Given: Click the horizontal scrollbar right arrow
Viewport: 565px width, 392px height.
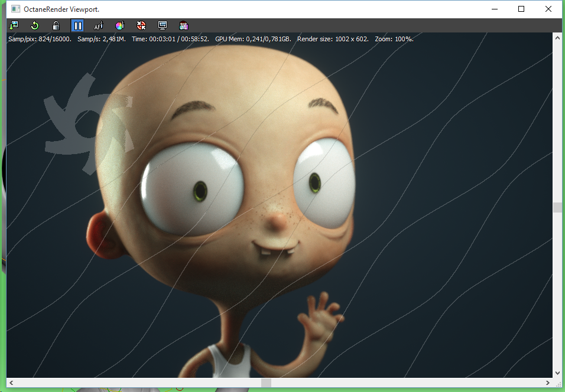Looking at the screenshot, I should pos(548,383).
